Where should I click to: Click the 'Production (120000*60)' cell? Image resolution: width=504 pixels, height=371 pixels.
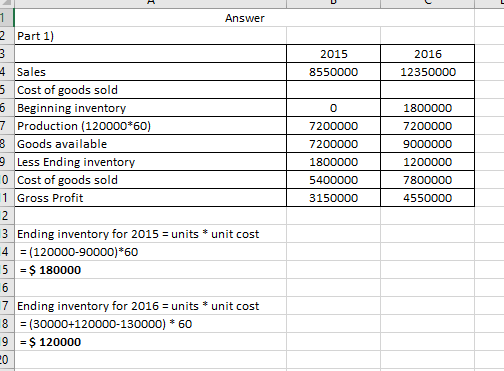(x=150, y=126)
